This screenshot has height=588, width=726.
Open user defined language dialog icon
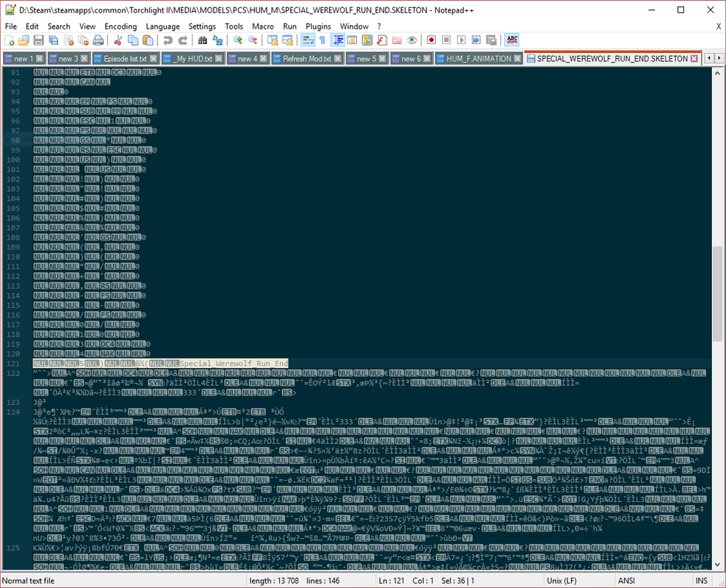pos(352,40)
